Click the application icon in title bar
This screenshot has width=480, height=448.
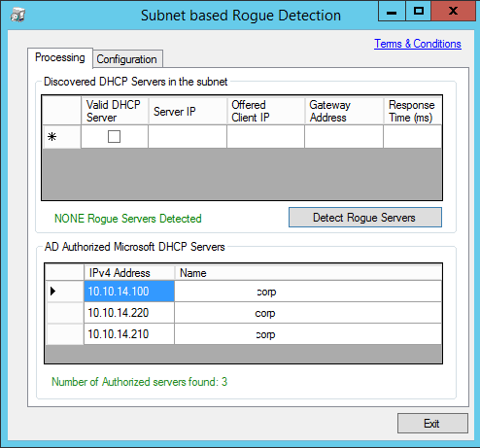click(17, 15)
